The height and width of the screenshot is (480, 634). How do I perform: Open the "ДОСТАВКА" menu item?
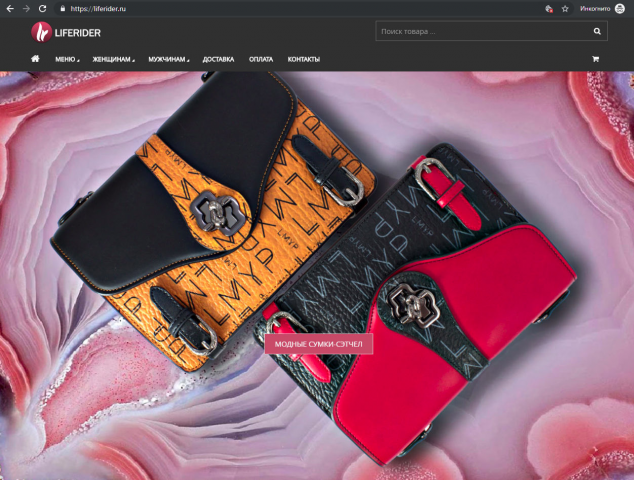pyautogui.click(x=218, y=59)
